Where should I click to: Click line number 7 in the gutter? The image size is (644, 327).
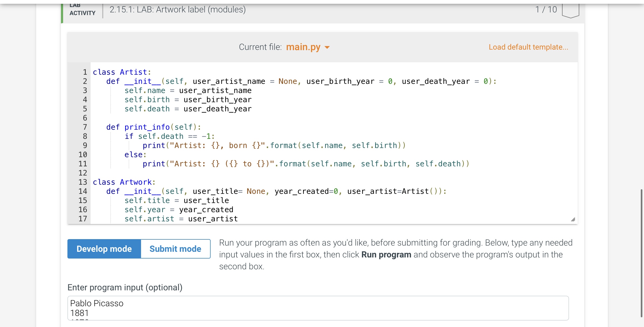click(x=85, y=127)
